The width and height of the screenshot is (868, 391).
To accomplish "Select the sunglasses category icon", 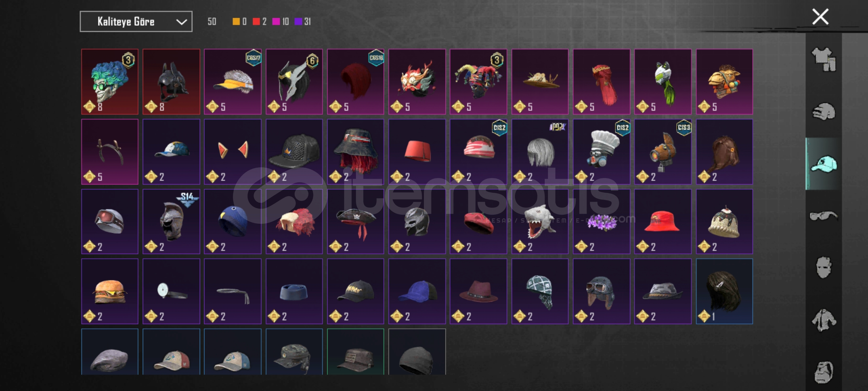I will [824, 216].
